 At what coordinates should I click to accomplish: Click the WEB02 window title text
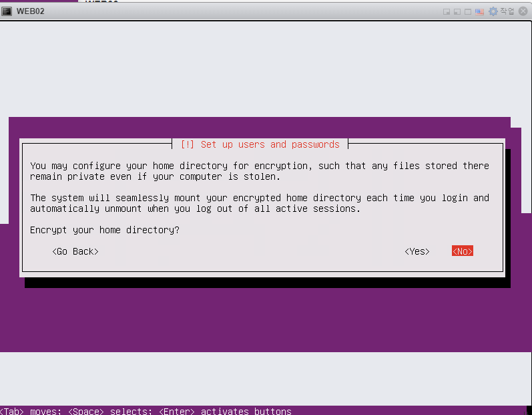tap(31, 11)
